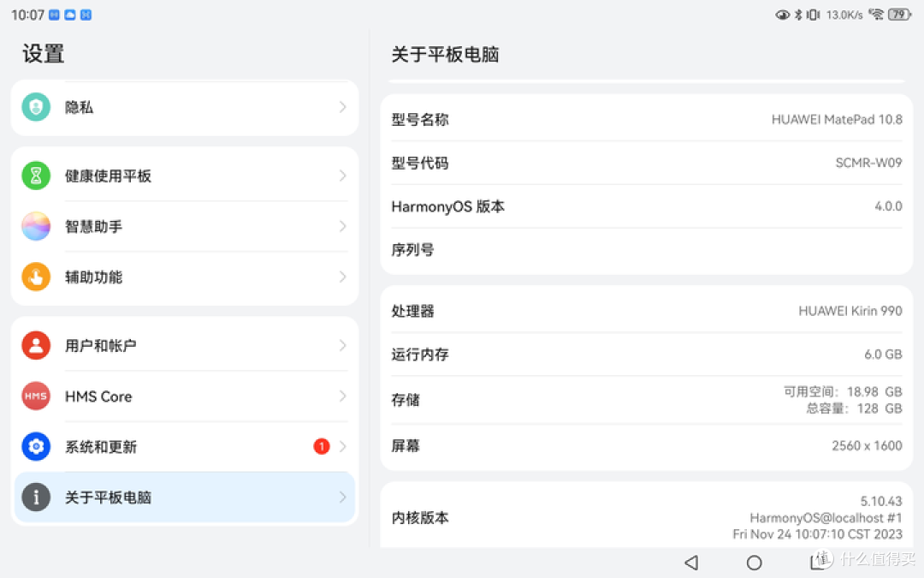
Task: Tap the 存储 row label
Action: pos(406,400)
